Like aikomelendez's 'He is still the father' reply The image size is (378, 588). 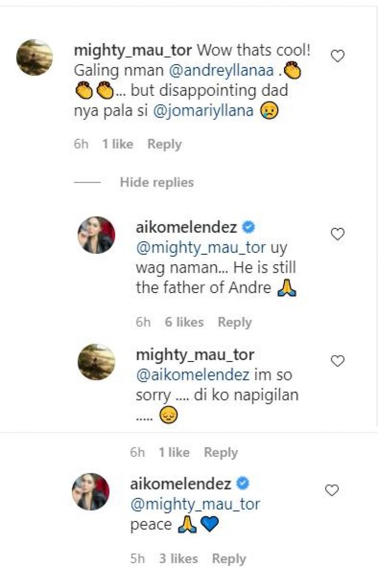click(337, 234)
